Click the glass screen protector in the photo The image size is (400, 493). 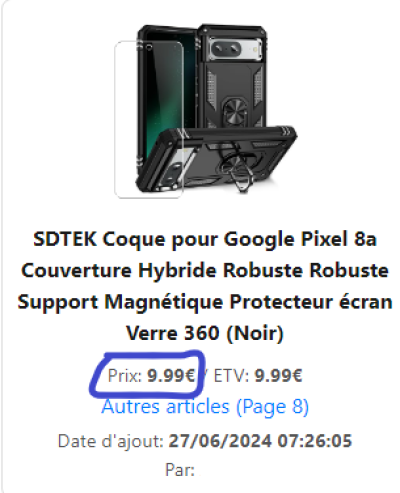click(x=149, y=119)
